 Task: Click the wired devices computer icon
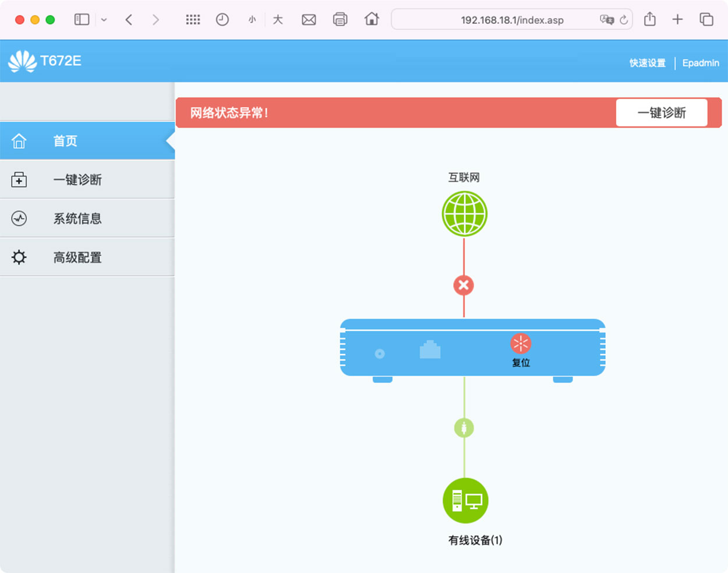(465, 501)
